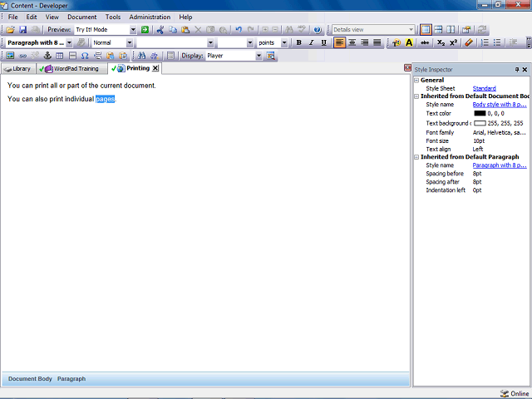
Task: Collapse the Inherited from Default Document Body section
Action: tap(416, 96)
